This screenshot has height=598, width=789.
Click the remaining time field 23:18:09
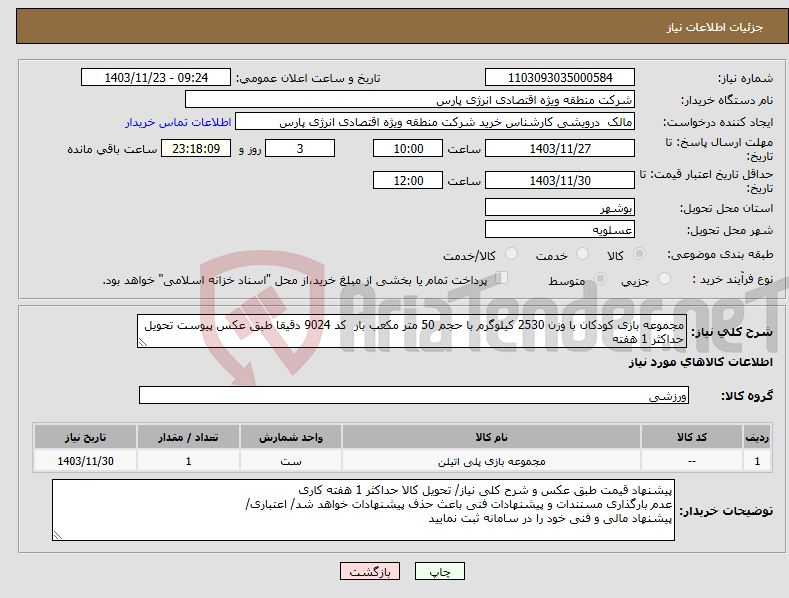[196, 148]
